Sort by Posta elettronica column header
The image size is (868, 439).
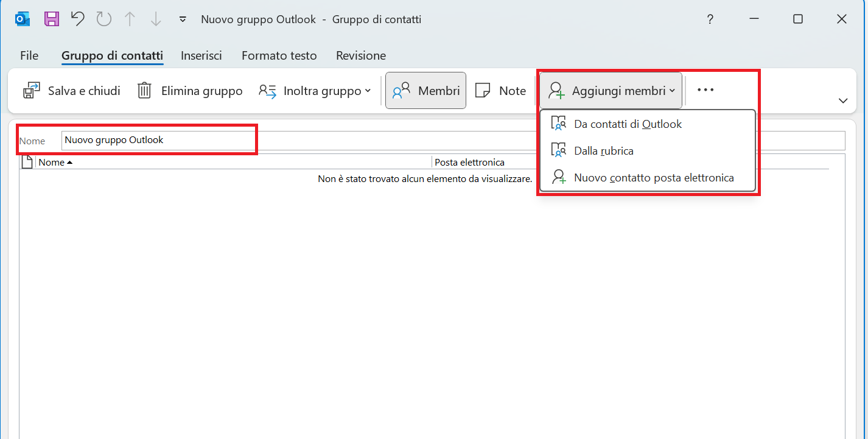(631, 163)
